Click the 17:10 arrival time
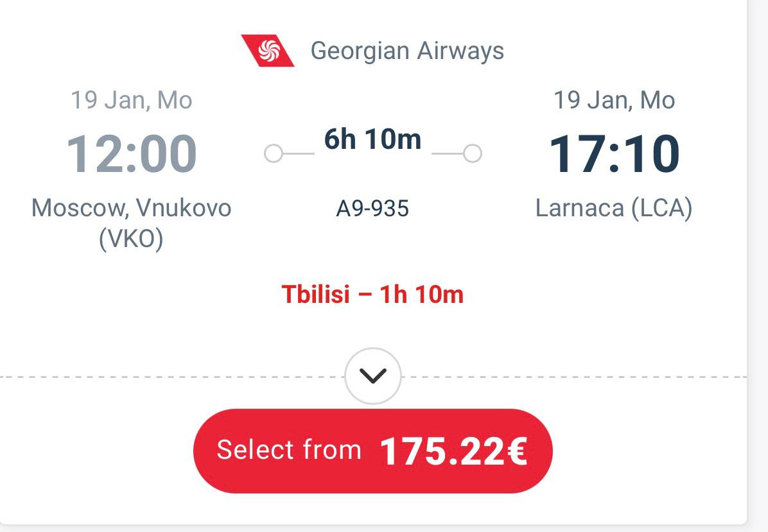 tap(614, 154)
